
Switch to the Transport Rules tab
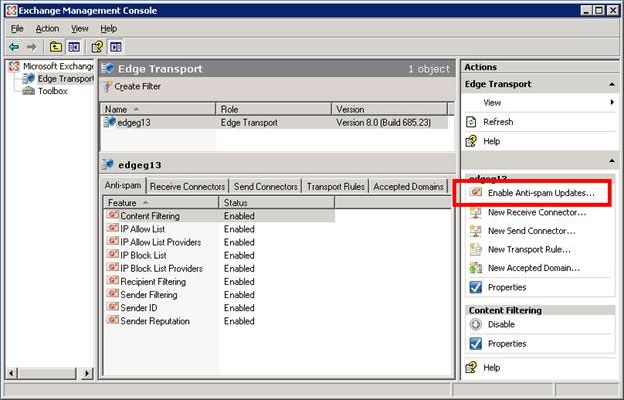(x=335, y=187)
